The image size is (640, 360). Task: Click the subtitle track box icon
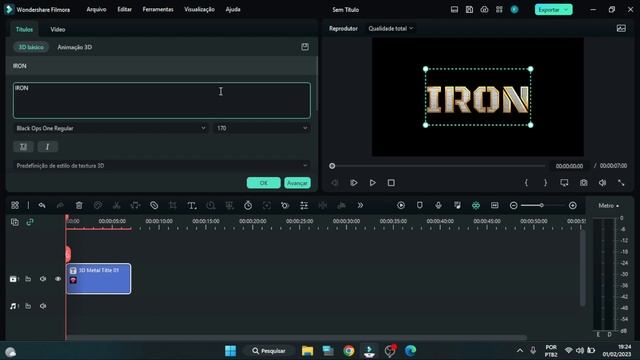pyautogui.click(x=495, y=205)
